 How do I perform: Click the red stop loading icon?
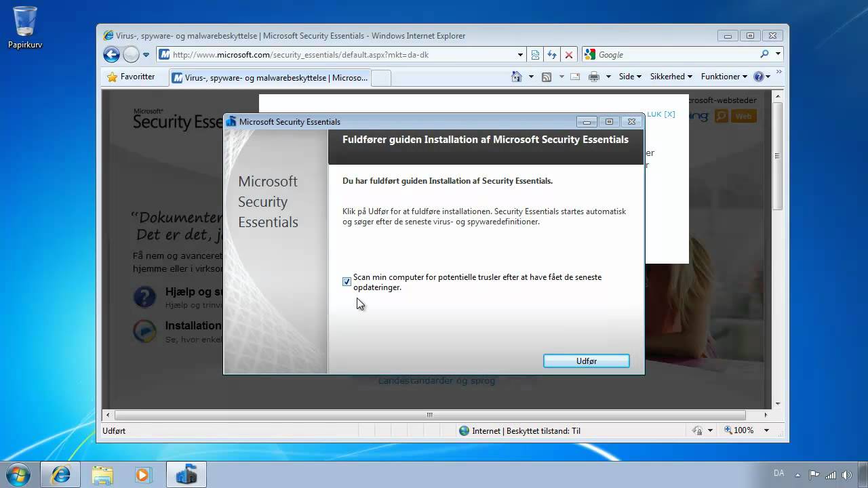pos(569,55)
